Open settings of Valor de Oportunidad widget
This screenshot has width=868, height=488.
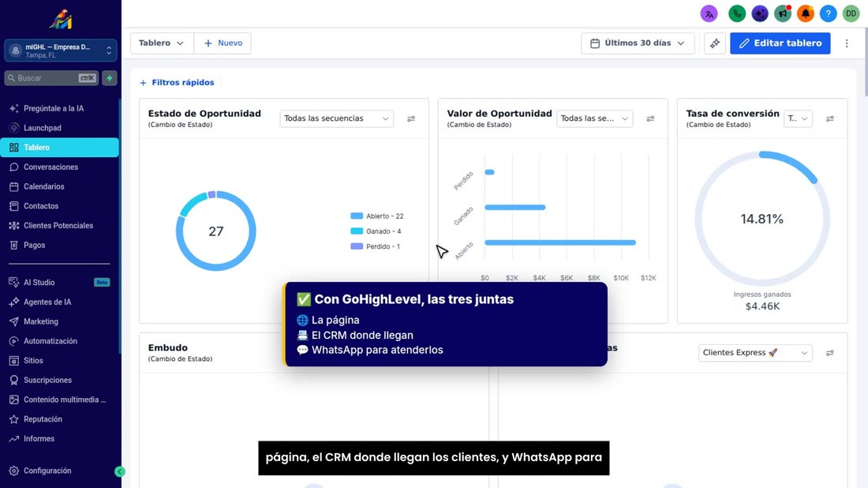pyautogui.click(x=650, y=118)
